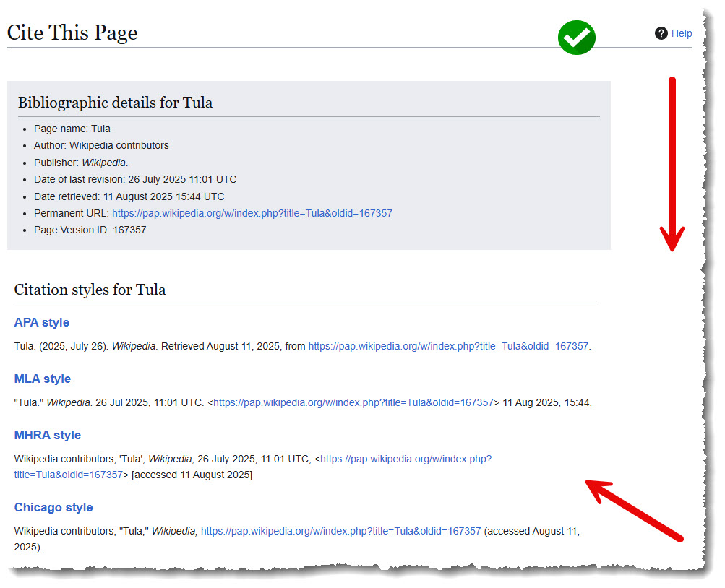Image resolution: width=725 pixels, height=588 pixels.
Task: Click the 'Citation styles for Tula' heading
Action: pos(90,290)
